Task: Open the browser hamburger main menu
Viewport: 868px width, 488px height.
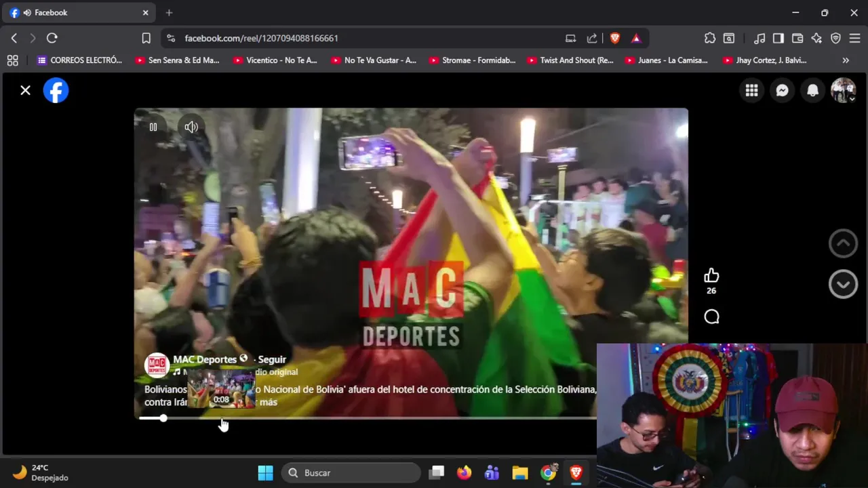Action: pos(854,38)
